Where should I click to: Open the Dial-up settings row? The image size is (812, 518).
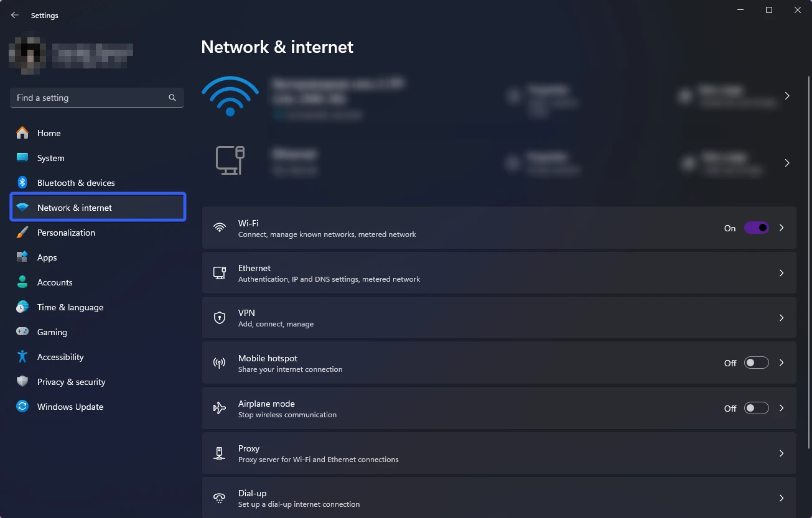coord(498,498)
